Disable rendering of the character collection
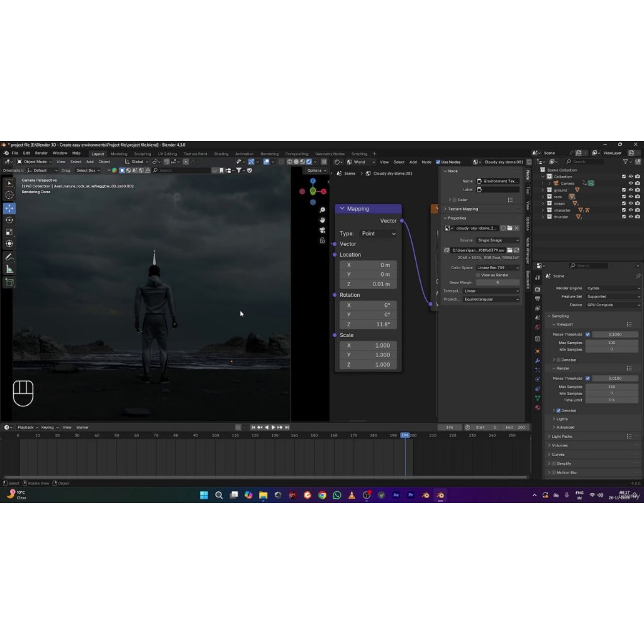Image resolution: width=644 pixels, height=644 pixels. tap(638, 210)
